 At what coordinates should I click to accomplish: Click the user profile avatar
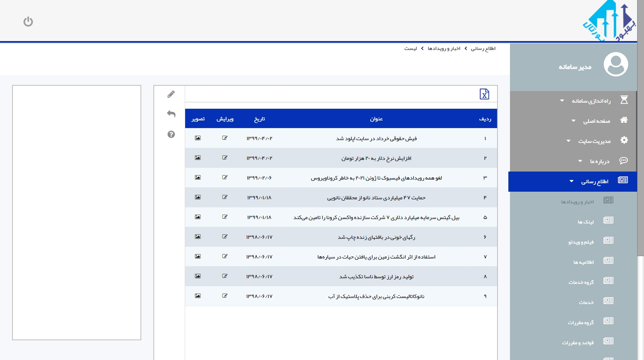(615, 64)
